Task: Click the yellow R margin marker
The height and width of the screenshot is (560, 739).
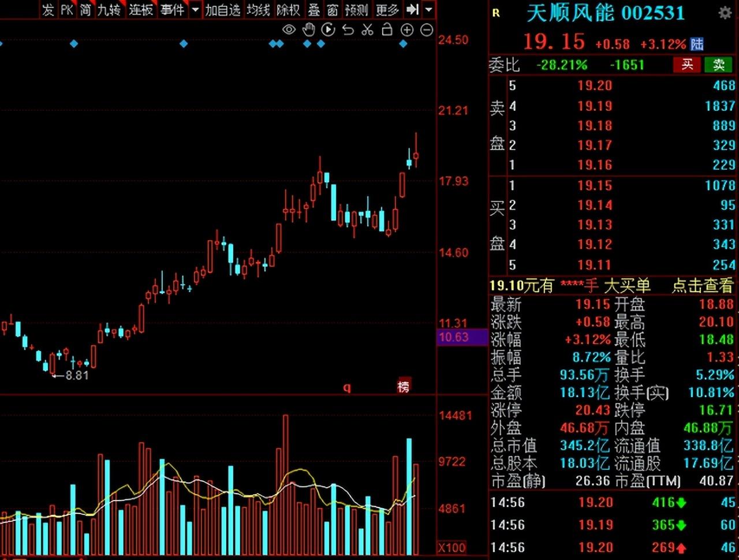Action: (496, 13)
